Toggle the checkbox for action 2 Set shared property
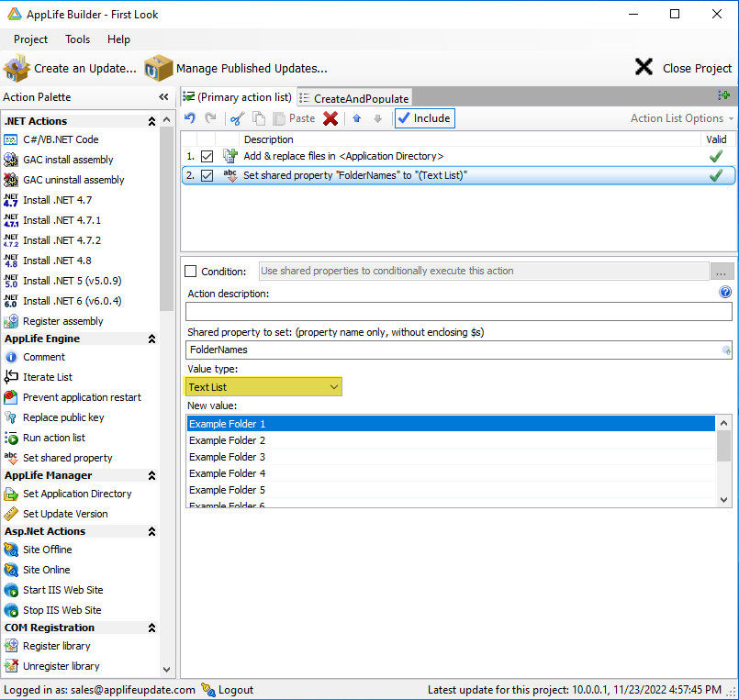 click(x=207, y=176)
